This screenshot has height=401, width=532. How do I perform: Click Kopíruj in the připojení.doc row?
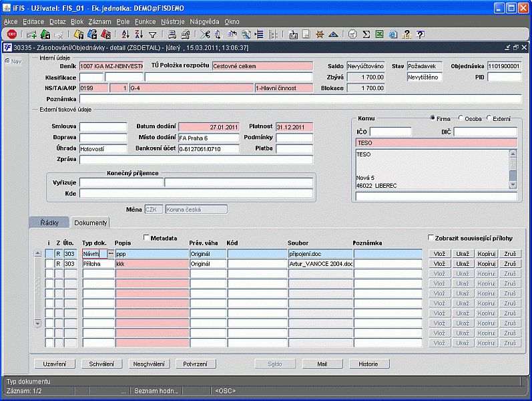(x=487, y=254)
